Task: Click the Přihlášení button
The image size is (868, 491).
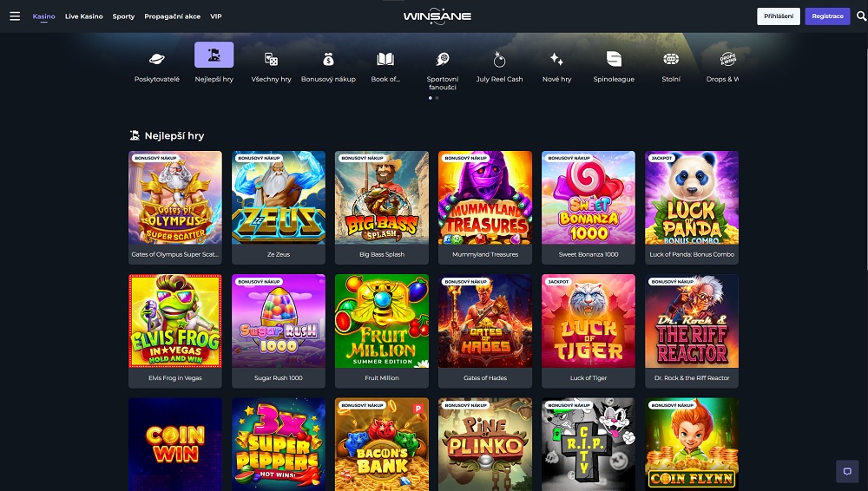Action: pyautogui.click(x=779, y=16)
